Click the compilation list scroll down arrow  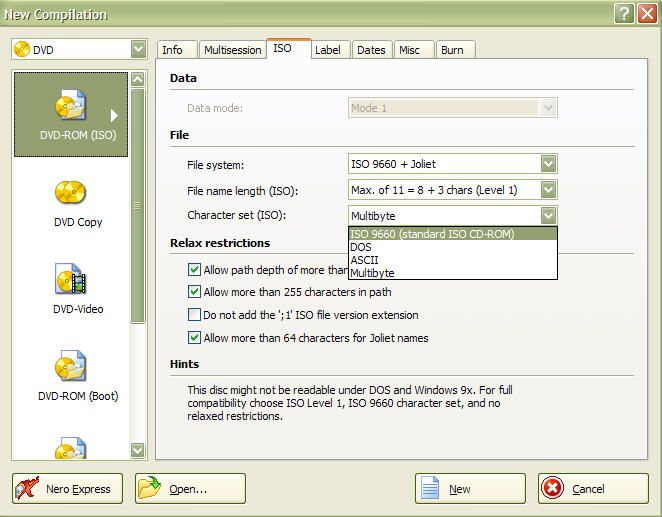point(138,451)
